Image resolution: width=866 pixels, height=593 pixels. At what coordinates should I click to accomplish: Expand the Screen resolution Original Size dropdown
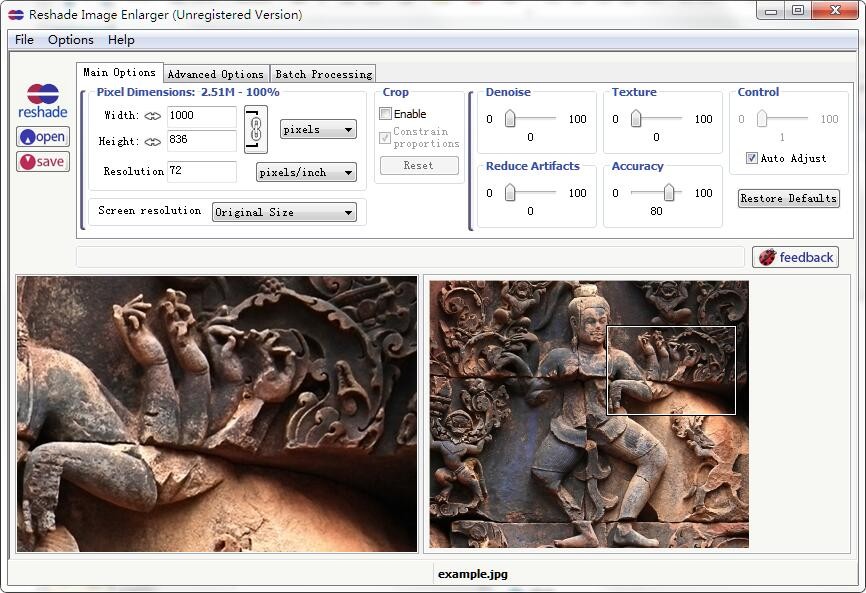(284, 212)
